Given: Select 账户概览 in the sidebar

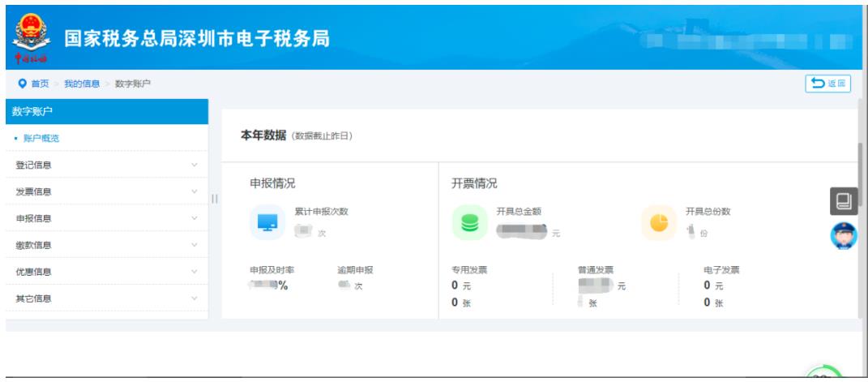Looking at the screenshot, I should pyautogui.click(x=37, y=138).
